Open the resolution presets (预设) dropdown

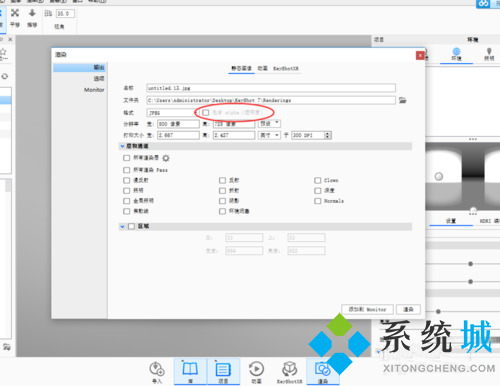(269, 124)
